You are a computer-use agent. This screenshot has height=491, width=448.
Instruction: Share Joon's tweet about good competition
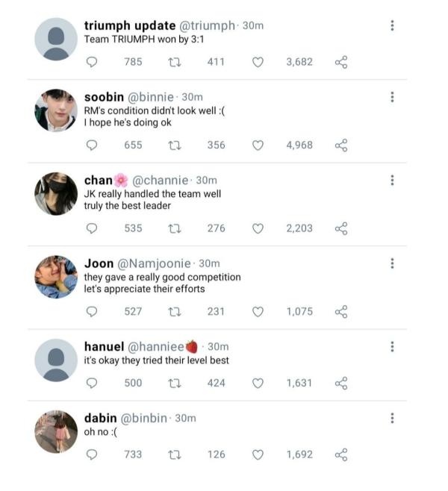click(x=341, y=312)
